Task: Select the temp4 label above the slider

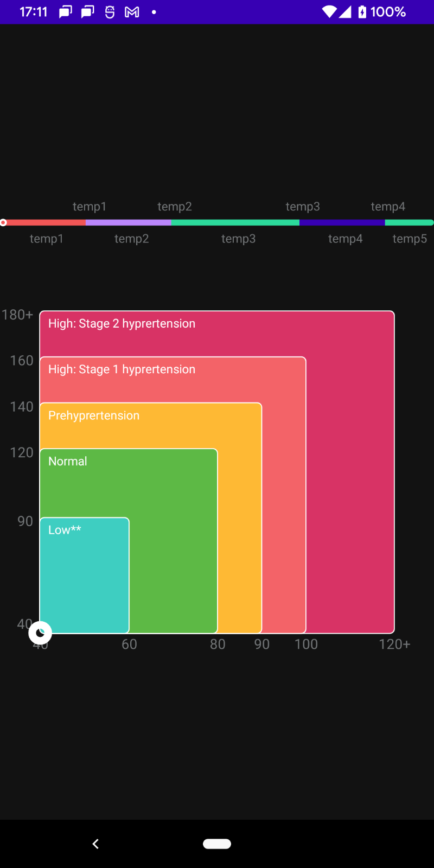Action: 388,207
